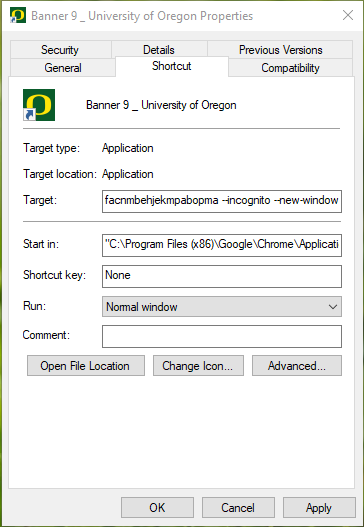Screen dimensions: 364x527
Task: Click the small title bar Oregon icon
Action: [x=18, y=15]
